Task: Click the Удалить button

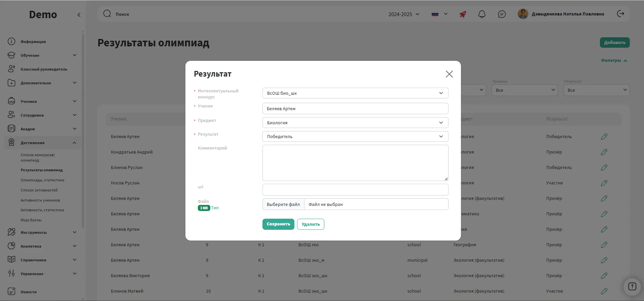Action: click(310, 224)
